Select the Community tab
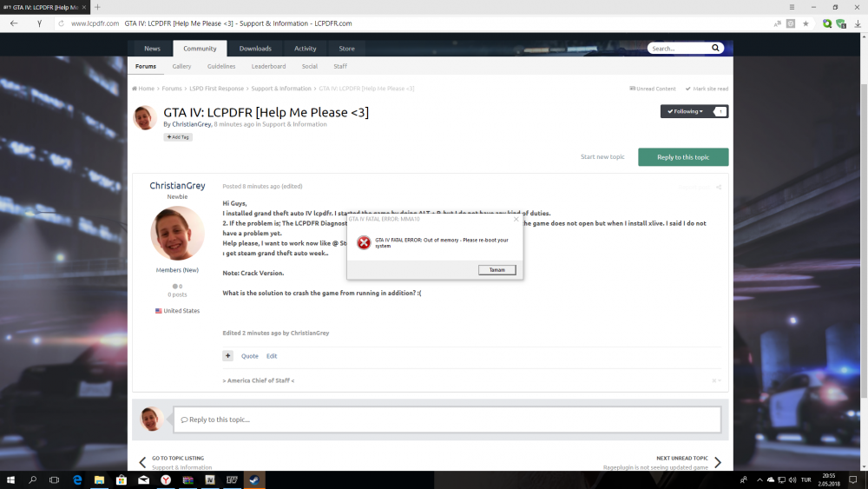 200,49
